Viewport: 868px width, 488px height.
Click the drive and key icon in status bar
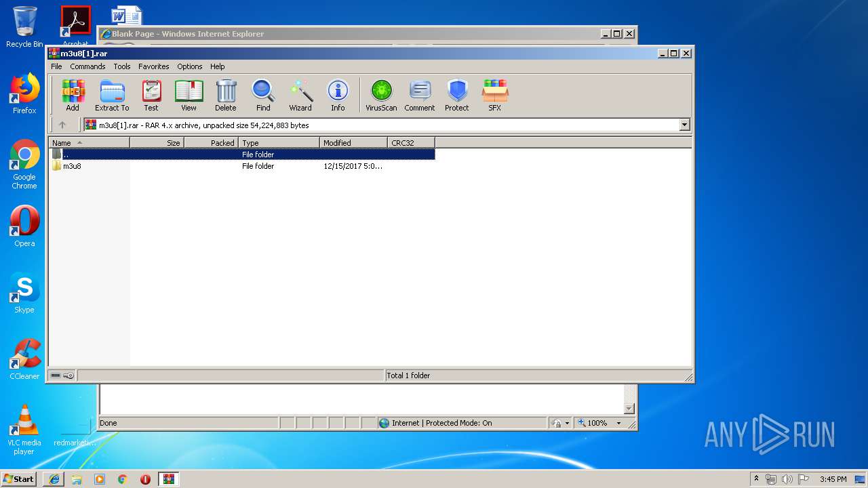click(x=62, y=375)
